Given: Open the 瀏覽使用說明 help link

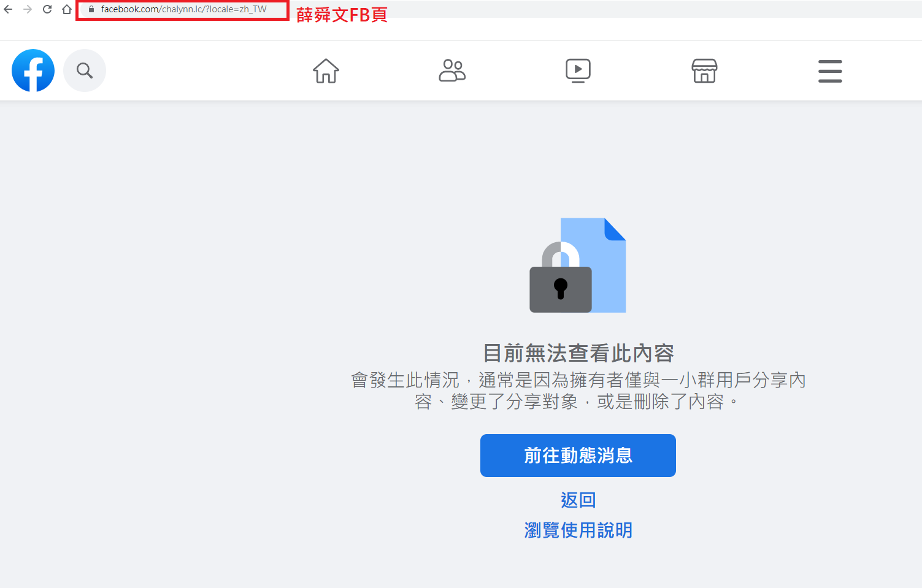Looking at the screenshot, I should (x=578, y=530).
